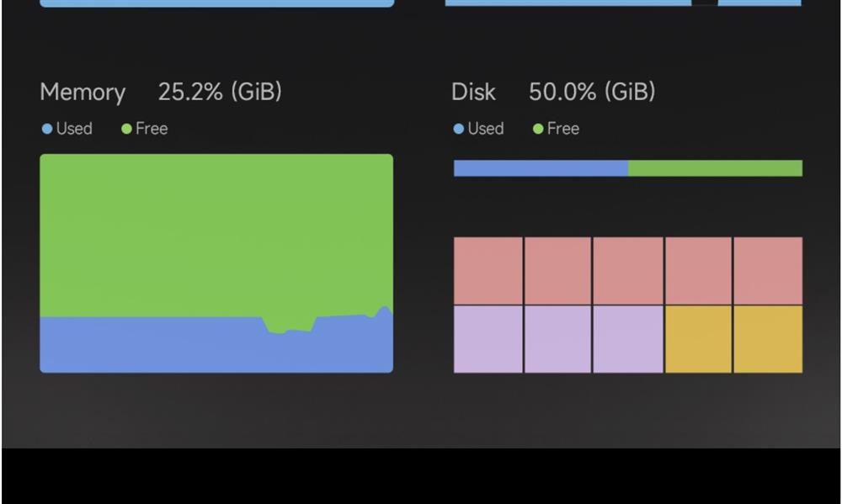The image size is (842, 504).
Task: Click the green Free dot under Disk
Action: click(x=537, y=129)
